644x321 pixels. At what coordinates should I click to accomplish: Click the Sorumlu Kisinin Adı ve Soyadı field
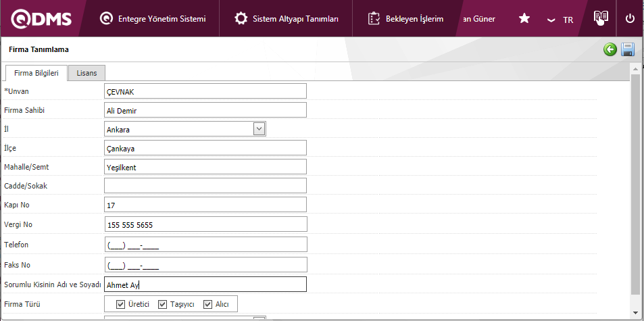(x=205, y=284)
